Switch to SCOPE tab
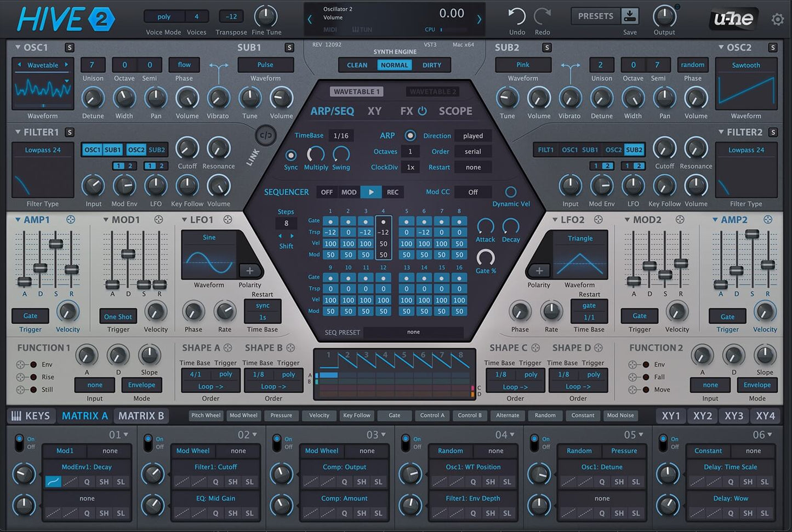 tap(455, 111)
